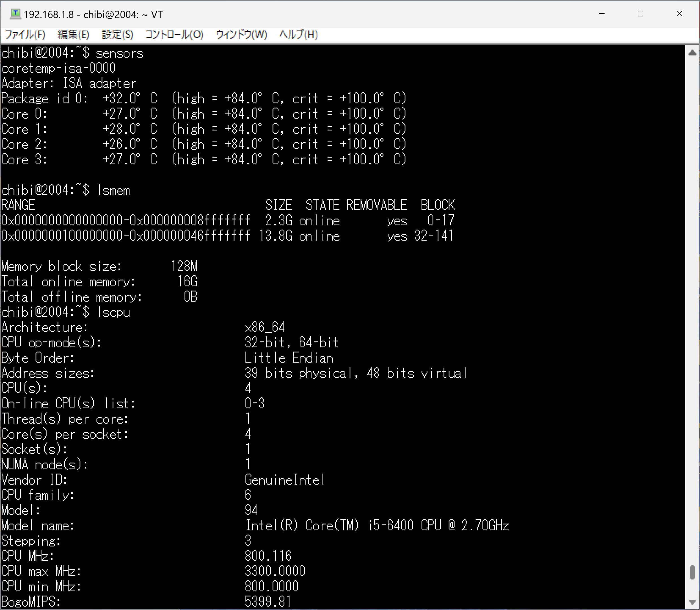Click the Tera Term icon in title bar
Image resolution: width=700 pixels, height=610 pixels.
(x=15, y=14)
